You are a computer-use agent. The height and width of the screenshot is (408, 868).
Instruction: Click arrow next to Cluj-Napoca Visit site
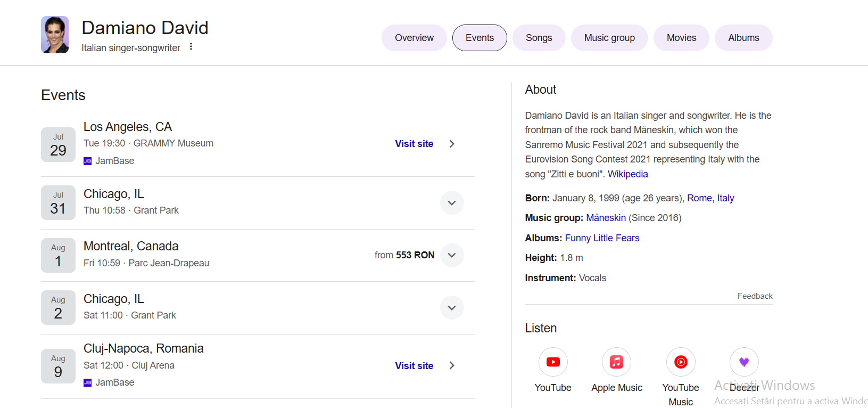[452, 365]
